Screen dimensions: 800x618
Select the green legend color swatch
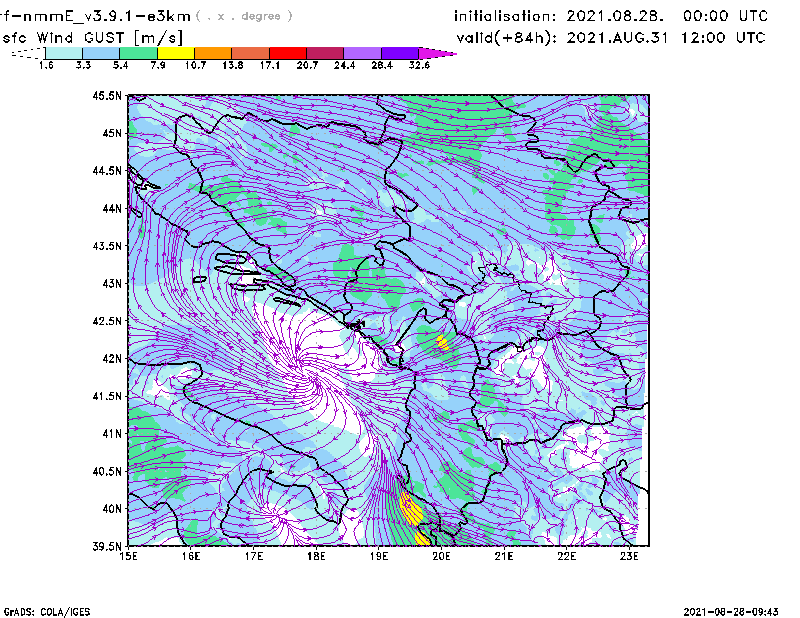point(138,53)
